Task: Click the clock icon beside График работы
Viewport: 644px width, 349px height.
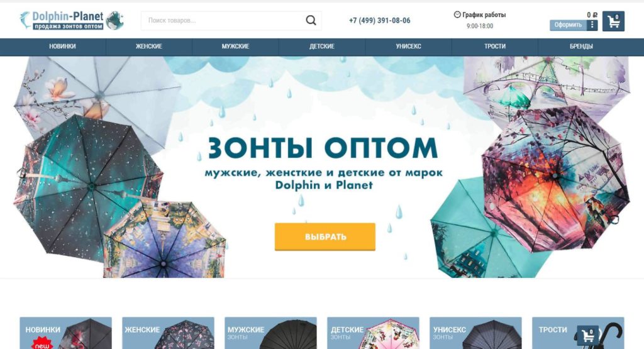Action: click(x=457, y=14)
